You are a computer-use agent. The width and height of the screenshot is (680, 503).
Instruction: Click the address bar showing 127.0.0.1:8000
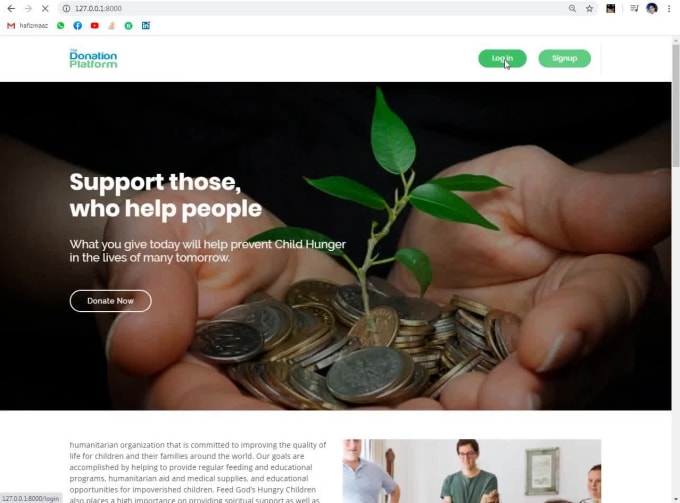point(312,8)
